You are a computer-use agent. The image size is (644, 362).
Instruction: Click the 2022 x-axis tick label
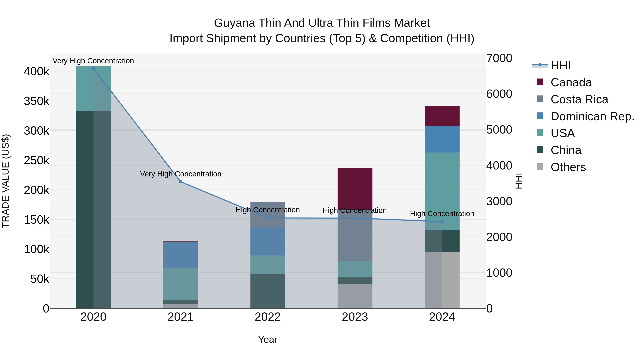[268, 317]
